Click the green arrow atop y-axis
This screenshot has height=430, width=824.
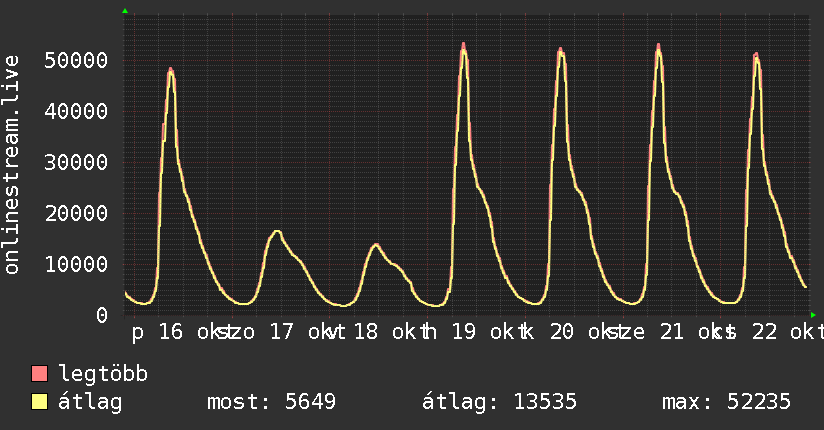pos(125,11)
